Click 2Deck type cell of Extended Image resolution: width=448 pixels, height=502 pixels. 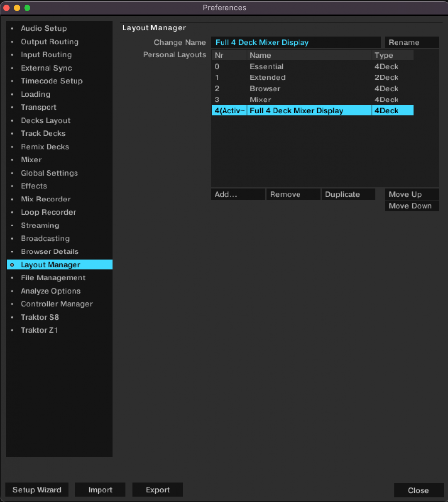pos(393,77)
